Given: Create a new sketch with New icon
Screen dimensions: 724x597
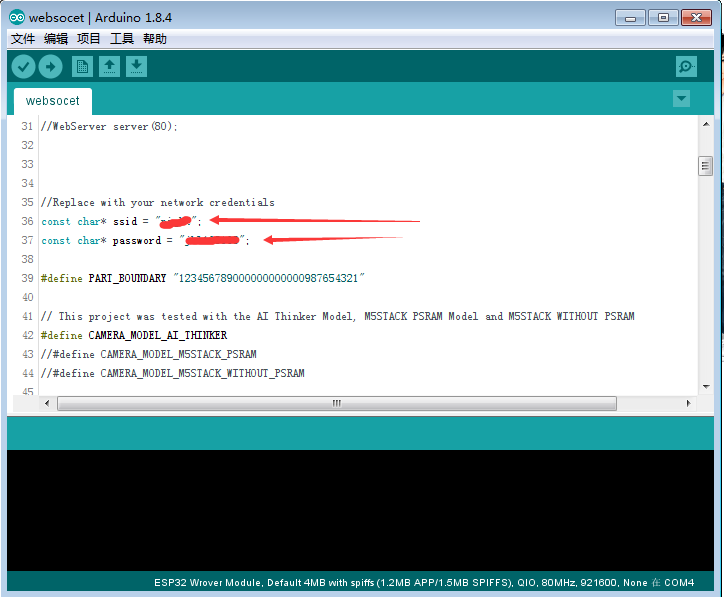Looking at the screenshot, I should pyautogui.click(x=82, y=67).
